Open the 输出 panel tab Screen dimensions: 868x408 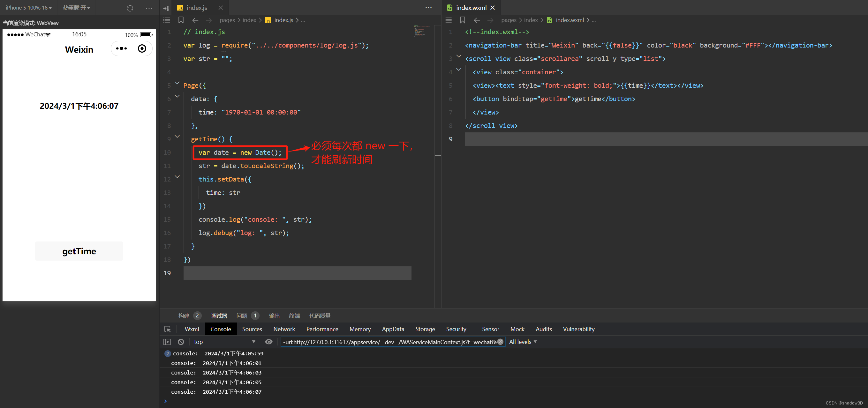[274, 316]
